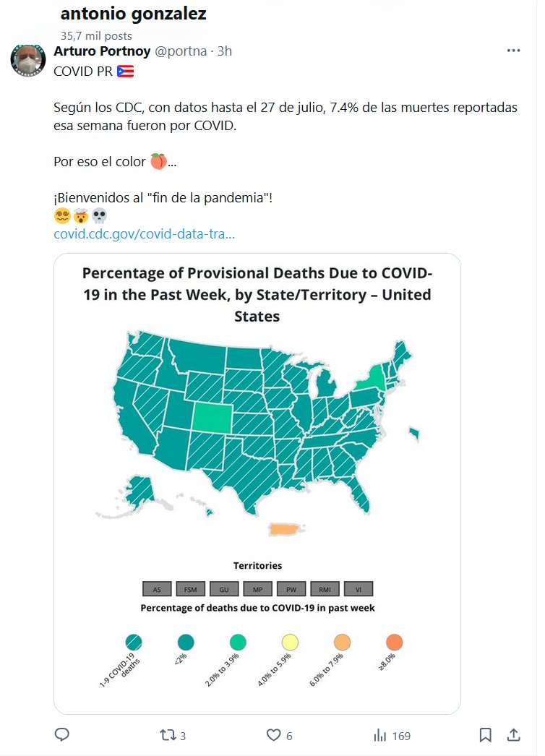Viewport: 545px width, 756px height.
Task: Select the VI territory button
Action: pyautogui.click(x=359, y=588)
